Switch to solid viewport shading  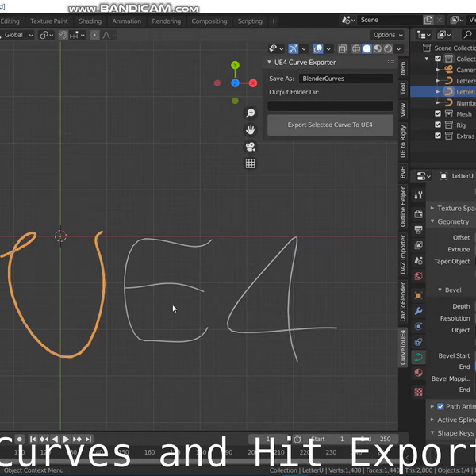(x=367, y=49)
